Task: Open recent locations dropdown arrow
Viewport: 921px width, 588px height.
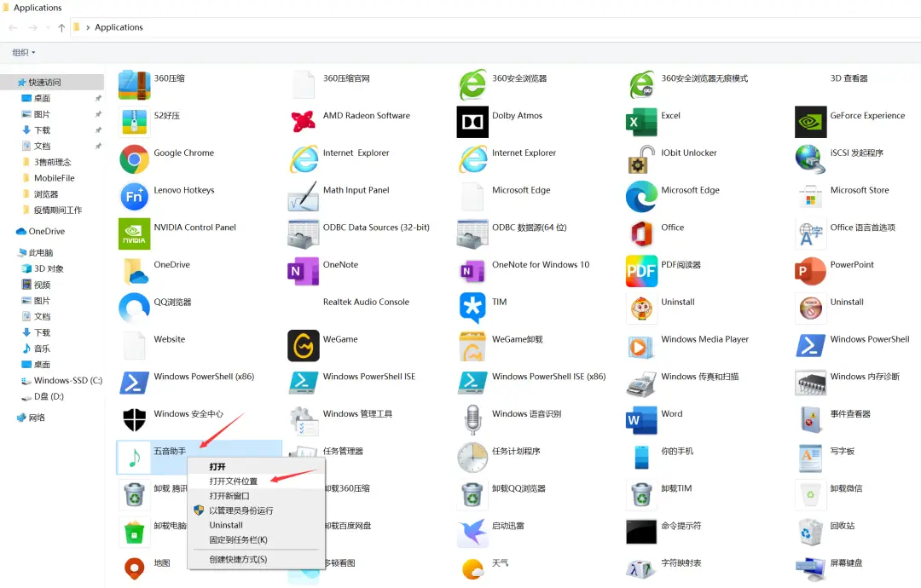Action: (x=48, y=27)
